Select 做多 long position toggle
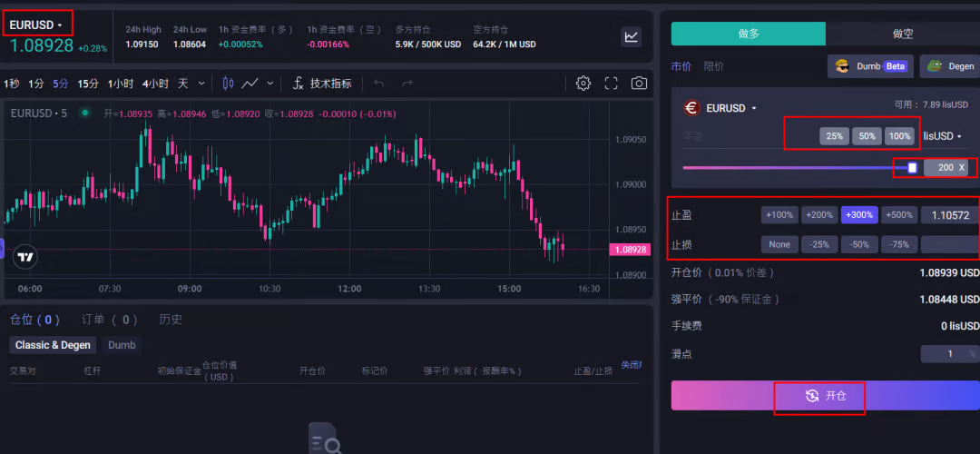Image resolution: width=980 pixels, height=454 pixels. point(748,34)
